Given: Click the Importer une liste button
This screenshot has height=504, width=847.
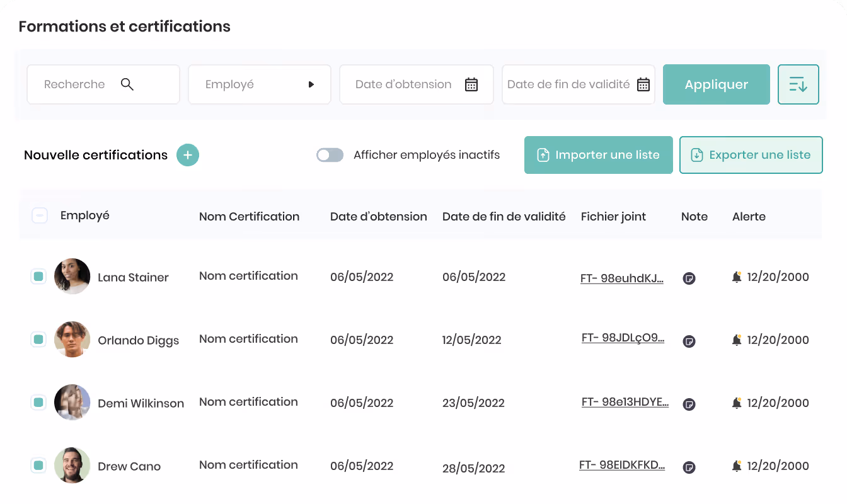Looking at the screenshot, I should pyautogui.click(x=599, y=155).
